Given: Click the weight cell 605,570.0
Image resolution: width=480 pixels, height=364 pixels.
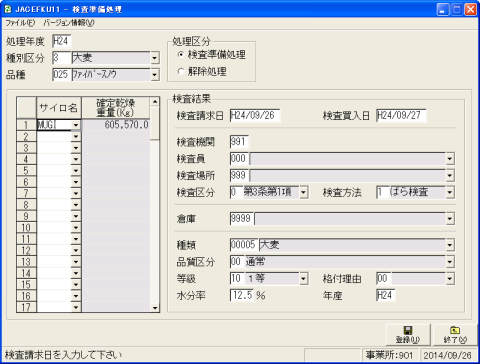Looking at the screenshot, I should click(x=116, y=125).
